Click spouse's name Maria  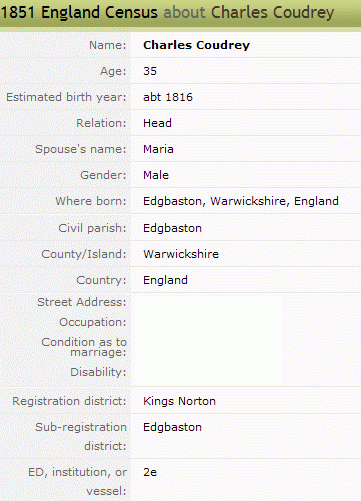(158, 149)
